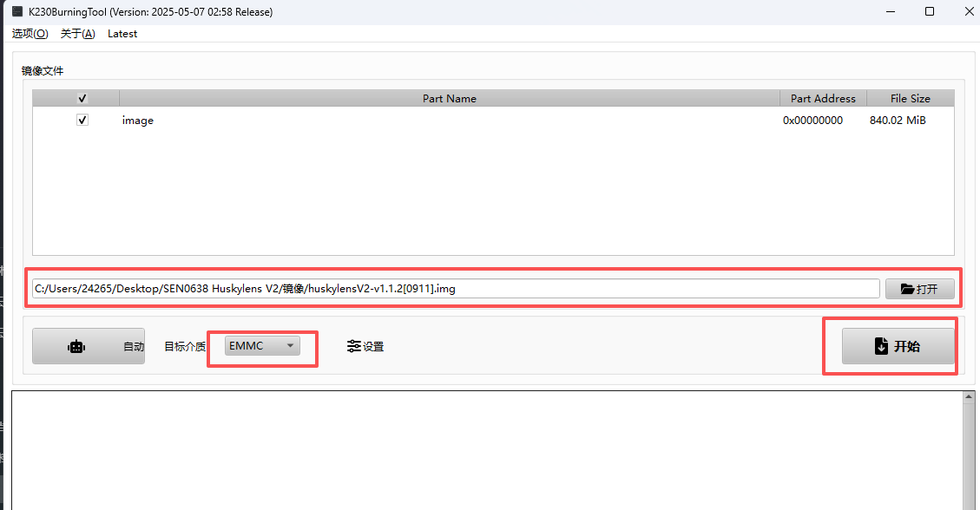Click the folder icon 打开 button
The height and width of the screenshot is (510, 980).
coord(919,289)
